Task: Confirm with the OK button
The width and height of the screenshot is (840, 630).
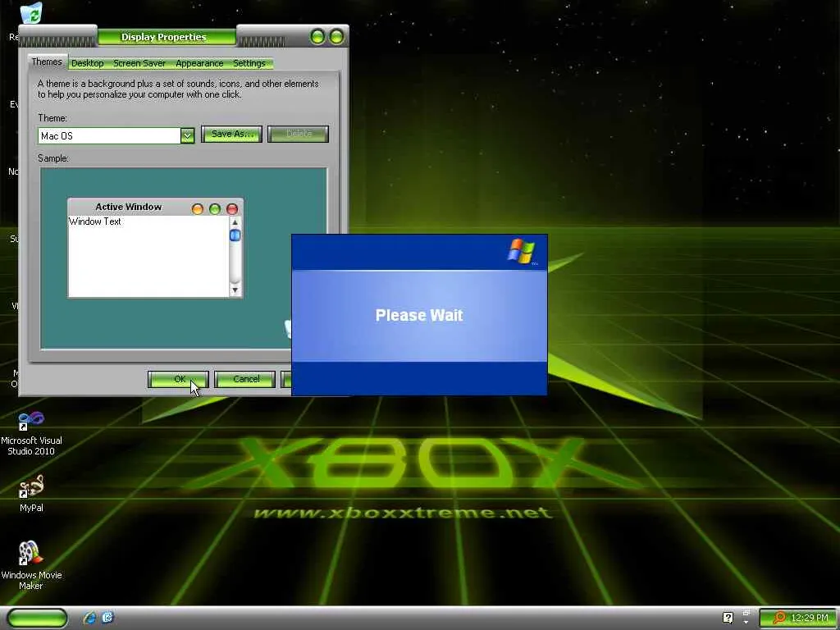Action: (x=178, y=379)
